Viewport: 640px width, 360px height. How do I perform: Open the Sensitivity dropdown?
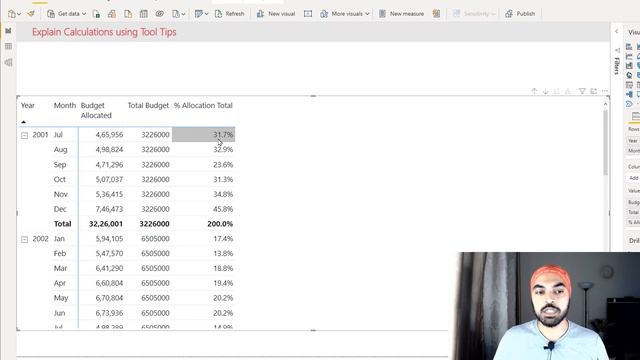[x=474, y=14]
